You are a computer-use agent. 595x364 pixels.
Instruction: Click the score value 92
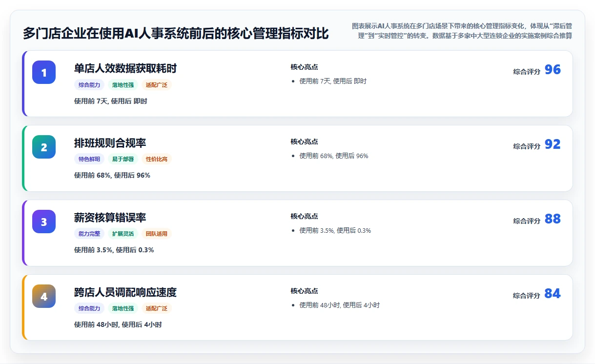553,144
